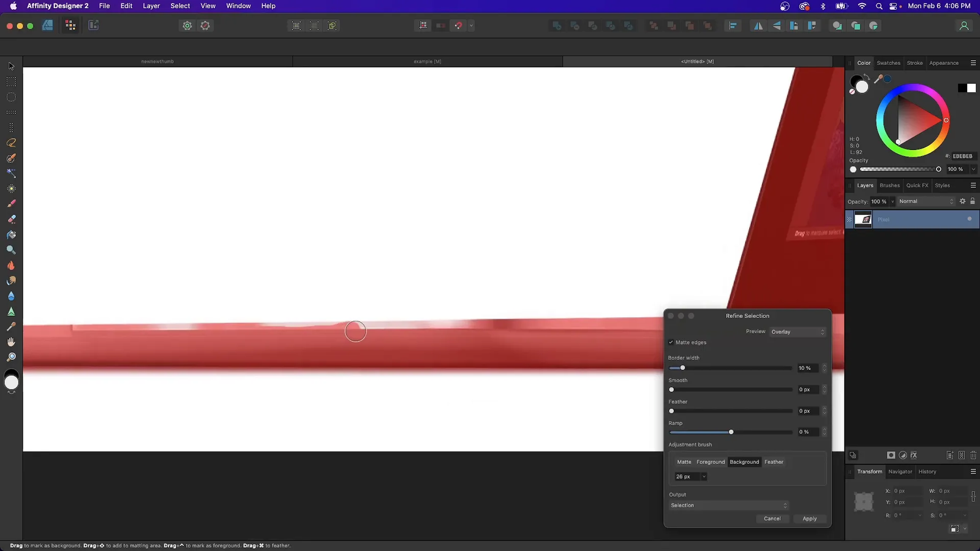Open the Normal blend mode dropdown
The image size is (980, 551).
tap(926, 201)
